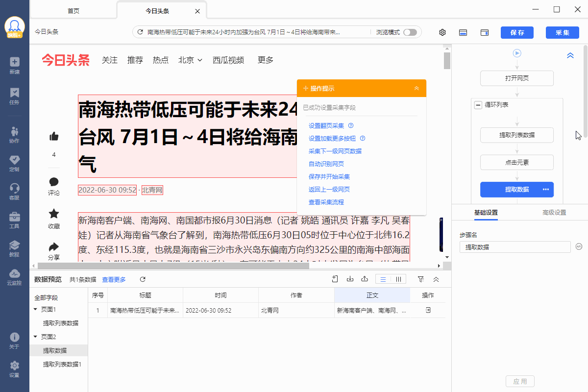Collapse the 操作提示 panel
This screenshot has height=392, width=588.
(x=416, y=89)
